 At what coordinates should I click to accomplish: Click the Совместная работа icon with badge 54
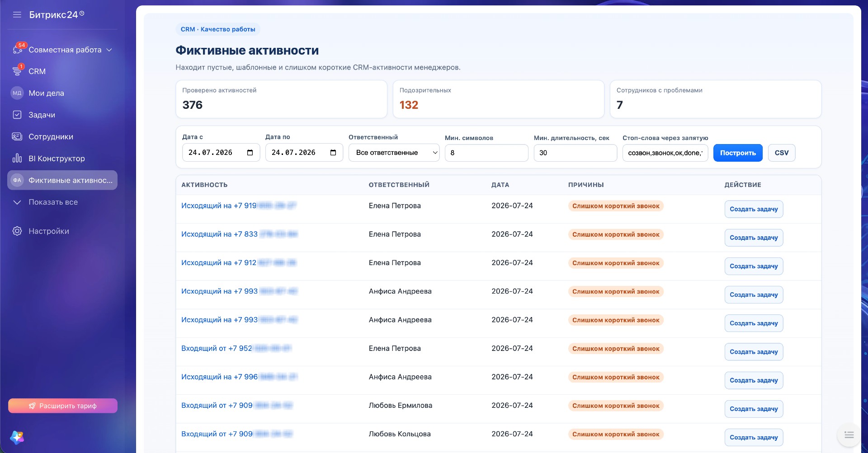18,50
